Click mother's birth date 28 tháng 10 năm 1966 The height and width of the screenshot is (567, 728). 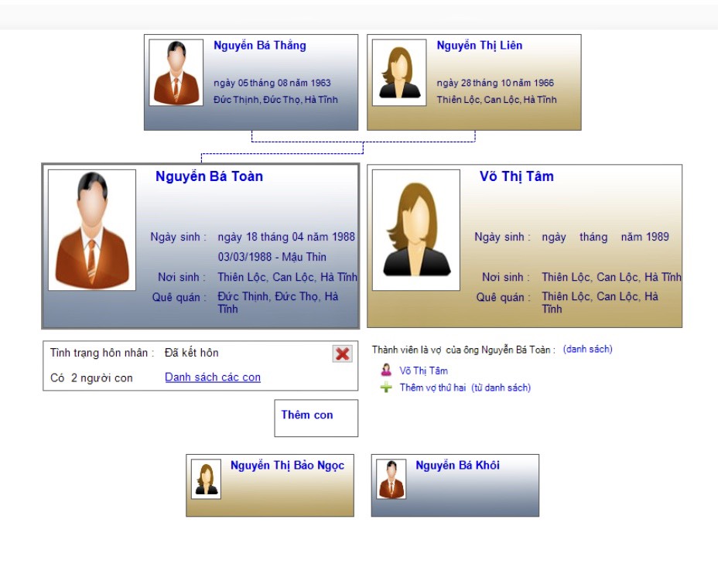coord(495,83)
